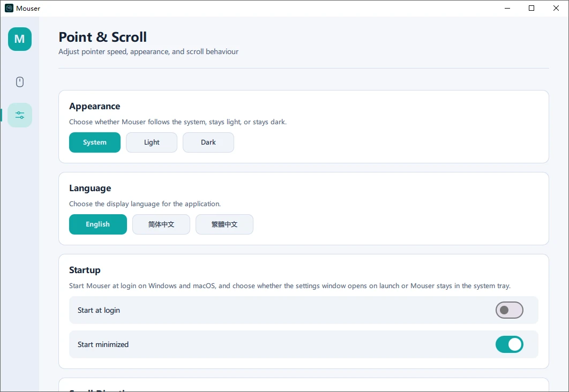Enable the Start at login switch

tap(509, 310)
